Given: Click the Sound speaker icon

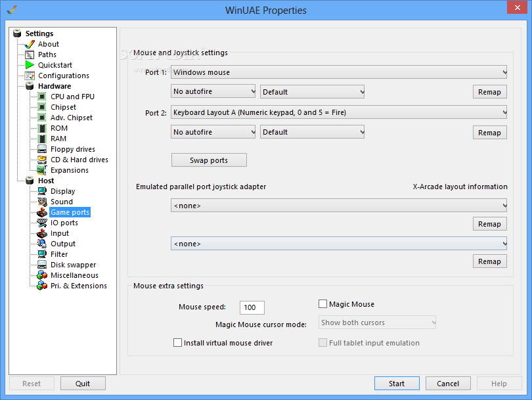Looking at the screenshot, I should click(x=42, y=202).
